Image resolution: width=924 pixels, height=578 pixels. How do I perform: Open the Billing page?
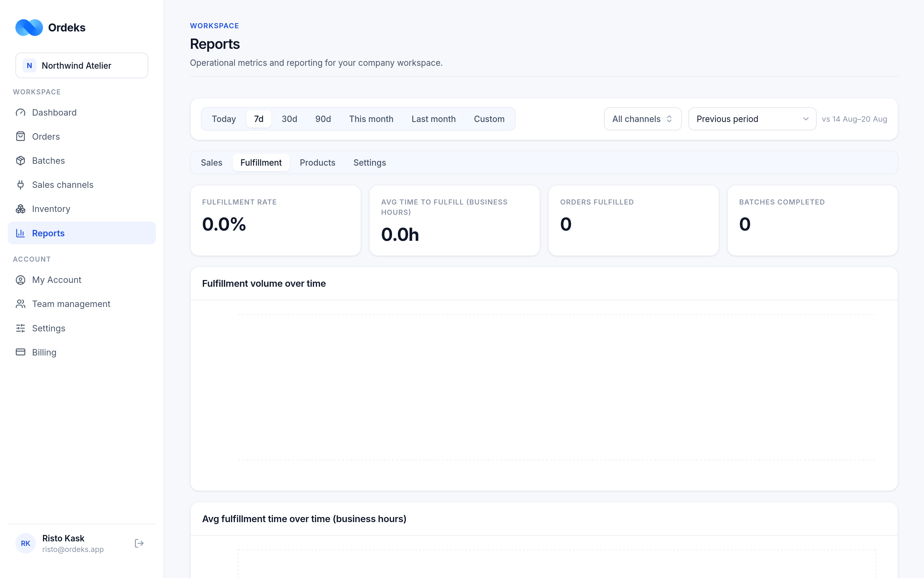(x=82, y=352)
